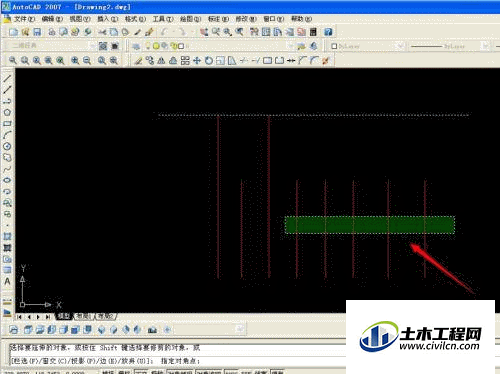Screen dimensions: 500x374
Task: Toggle the Snap status bar button
Action: click(x=108, y=372)
